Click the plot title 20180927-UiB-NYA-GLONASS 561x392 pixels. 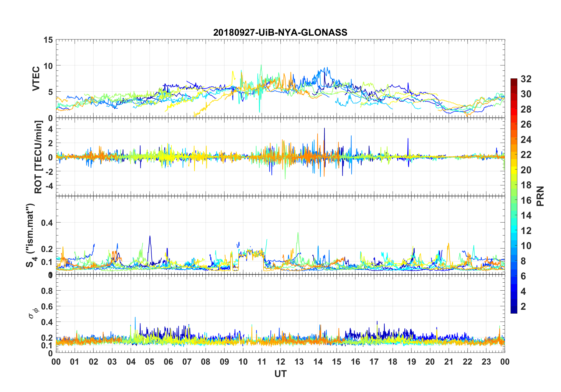(x=280, y=32)
